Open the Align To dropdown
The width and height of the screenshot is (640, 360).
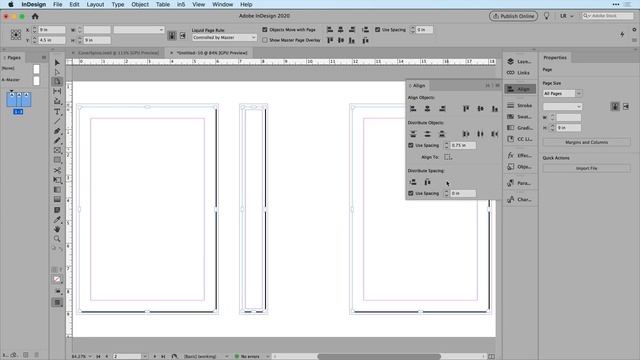(x=448, y=157)
